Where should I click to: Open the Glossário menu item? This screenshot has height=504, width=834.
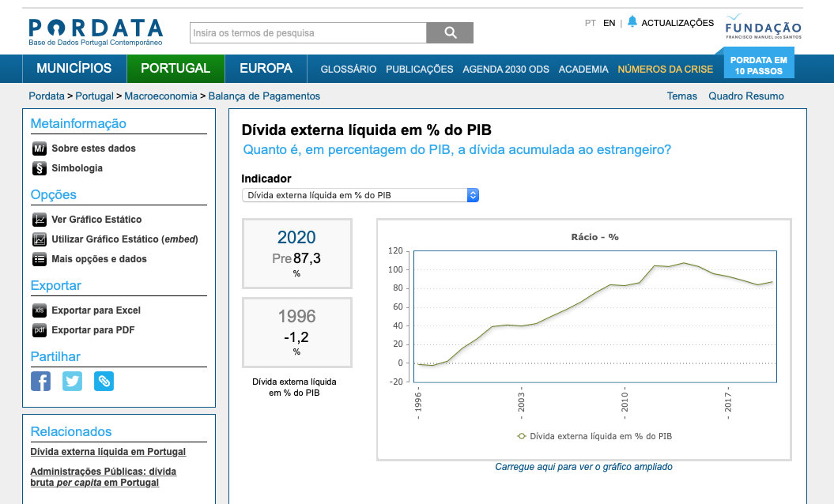(x=348, y=70)
